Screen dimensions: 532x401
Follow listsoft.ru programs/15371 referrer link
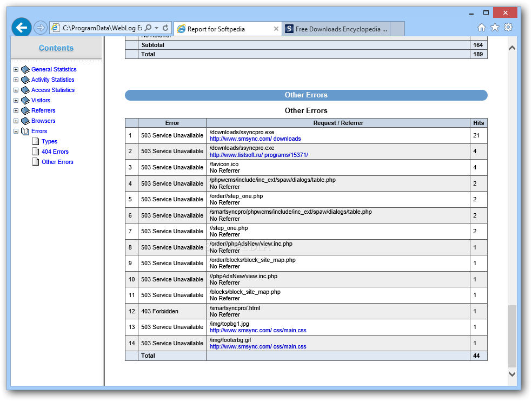coord(259,155)
